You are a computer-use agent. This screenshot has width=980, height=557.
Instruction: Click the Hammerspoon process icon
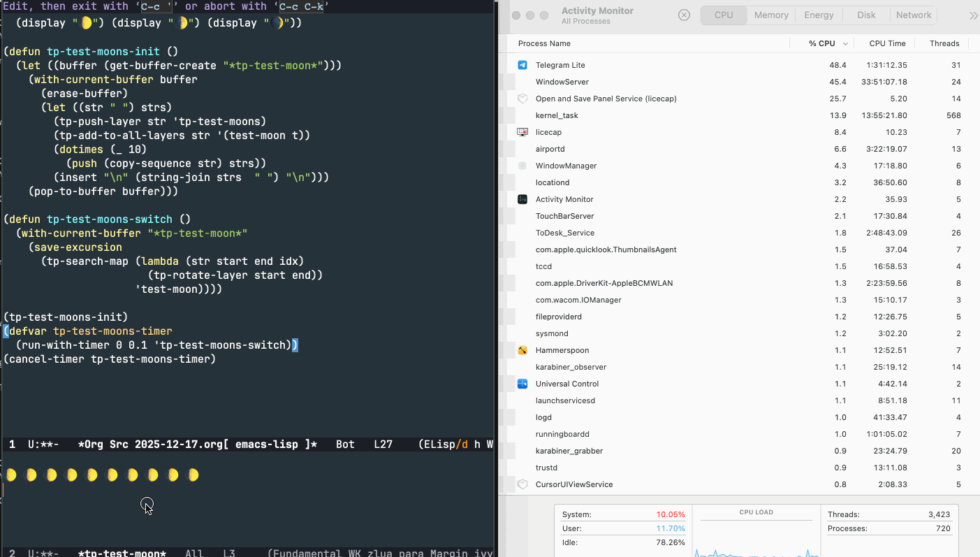pyautogui.click(x=522, y=350)
